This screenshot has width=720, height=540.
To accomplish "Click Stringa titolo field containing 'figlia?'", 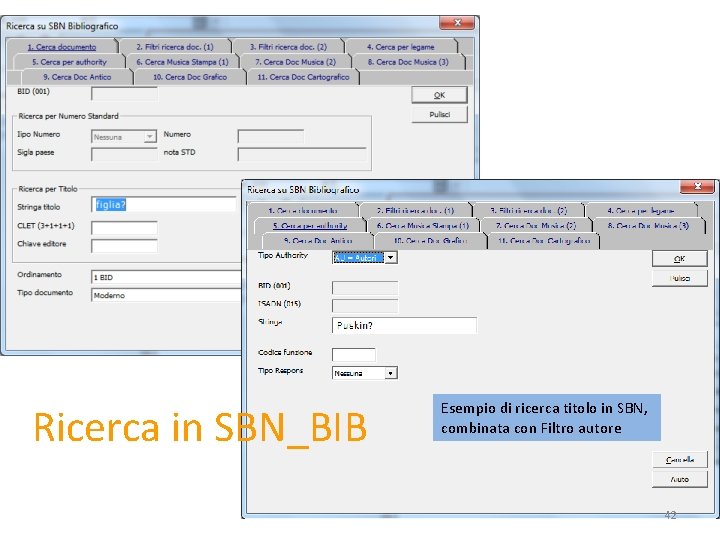I will (164, 205).
